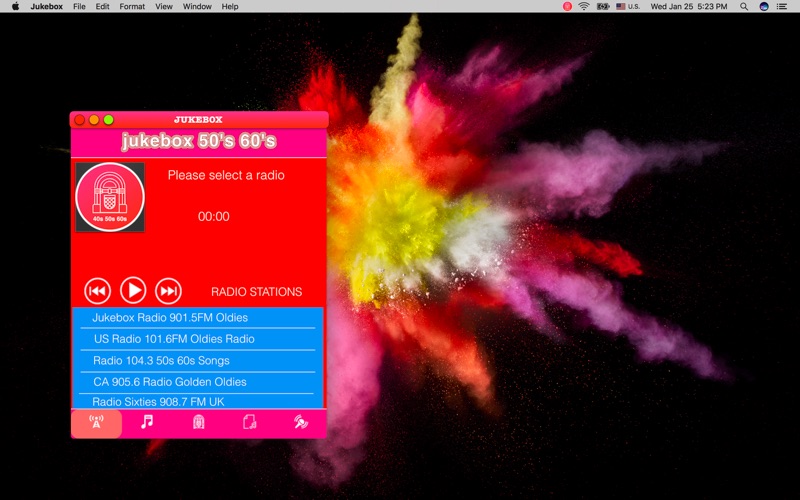Skip to the next station
The image size is (800, 500).
point(168,291)
